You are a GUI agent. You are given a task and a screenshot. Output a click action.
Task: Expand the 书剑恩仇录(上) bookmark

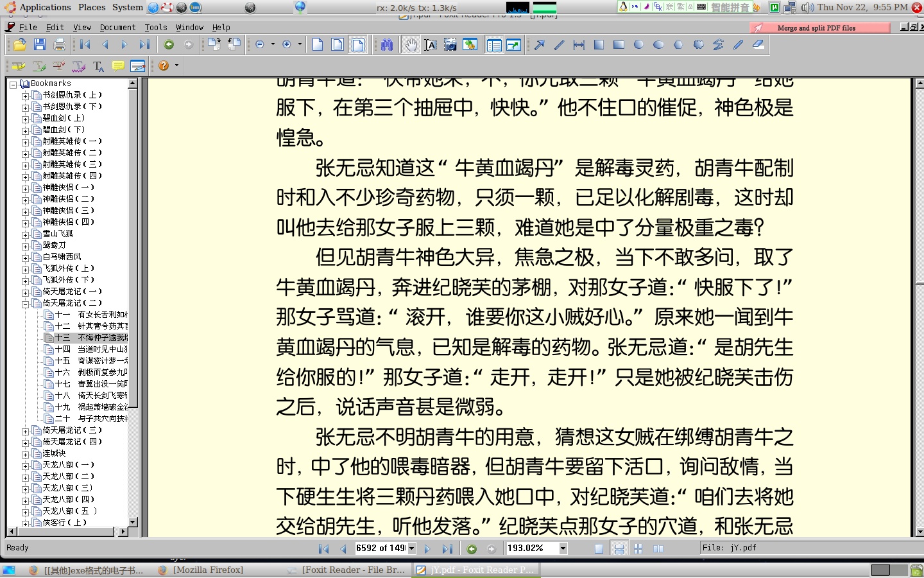point(25,96)
